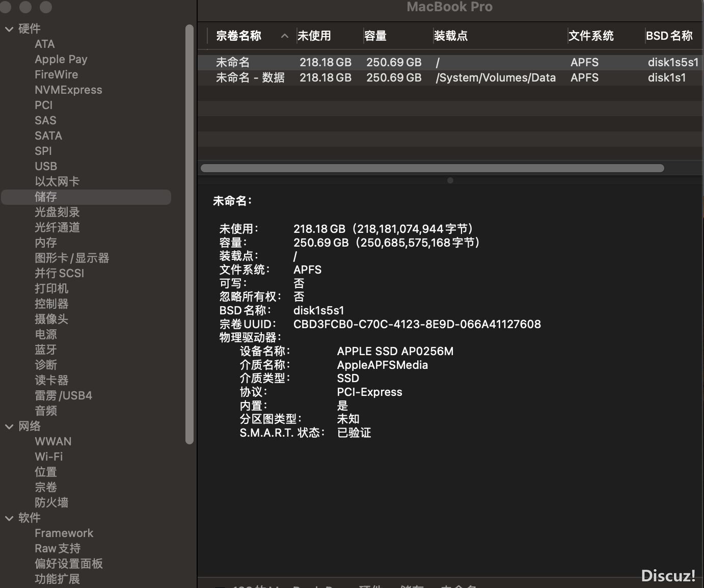The width and height of the screenshot is (704, 588).
Task: Open 光纤通道 info
Action: point(57,228)
